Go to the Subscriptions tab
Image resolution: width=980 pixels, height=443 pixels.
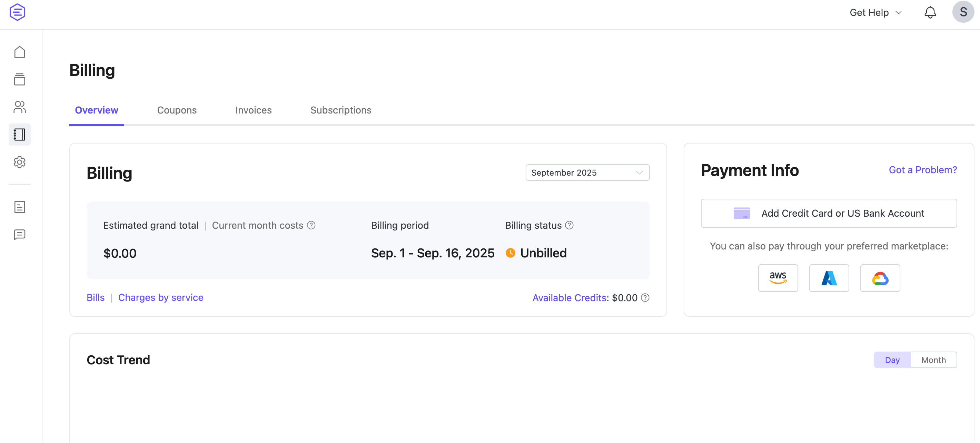[x=340, y=110]
